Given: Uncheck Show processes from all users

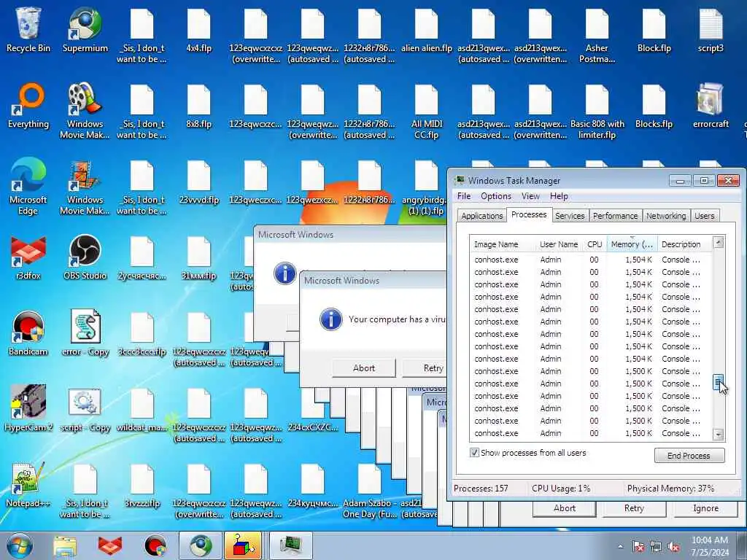Looking at the screenshot, I should click(474, 452).
